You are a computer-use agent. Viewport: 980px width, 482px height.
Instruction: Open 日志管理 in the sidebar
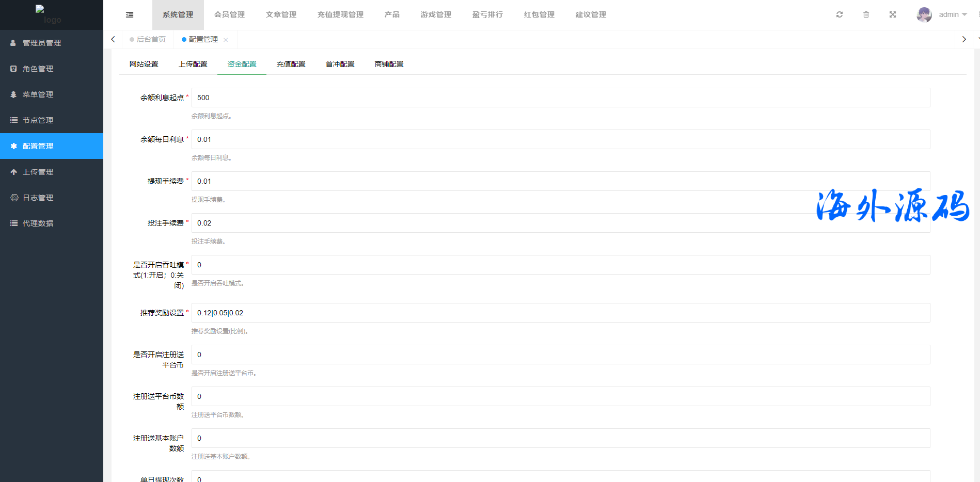(38, 198)
